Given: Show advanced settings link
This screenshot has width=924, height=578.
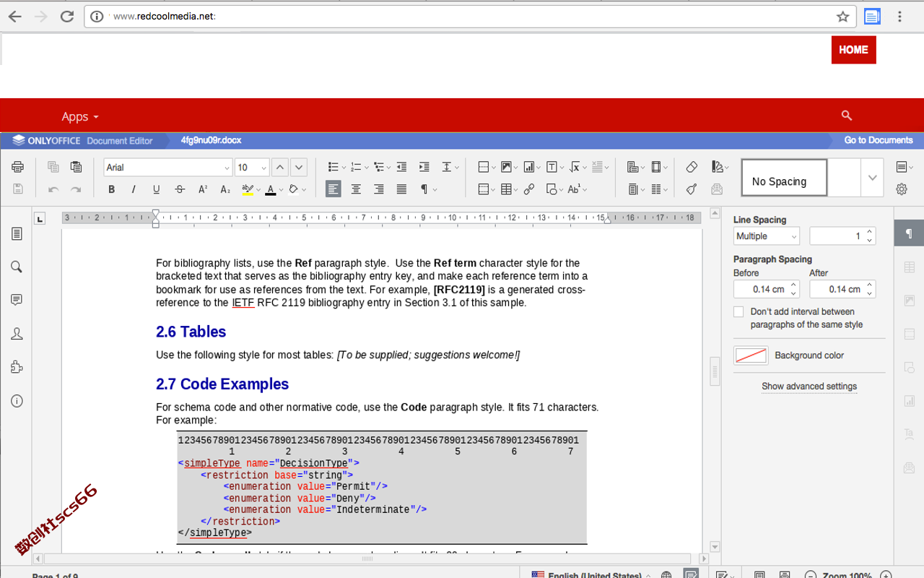Looking at the screenshot, I should 809,387.
